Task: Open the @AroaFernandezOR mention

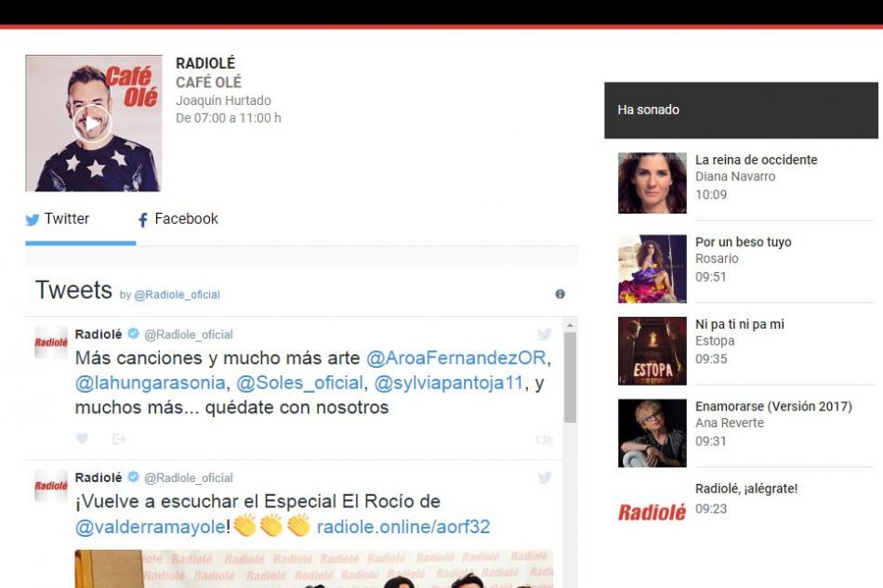Action: [456, 359]
